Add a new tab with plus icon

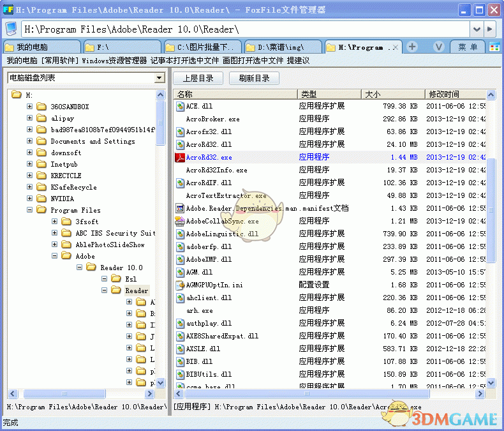point(411,47)
